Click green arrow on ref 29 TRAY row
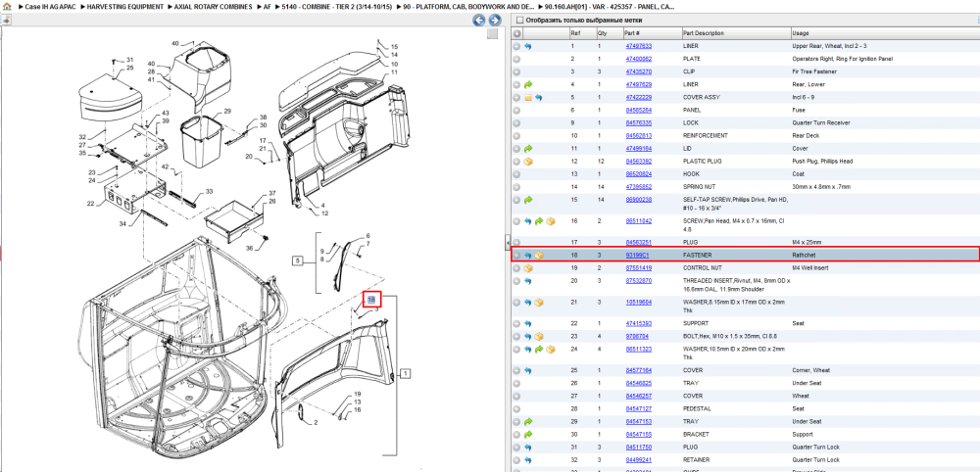Image resolution: width=980 pixels, height=472 pixels. 528,421
